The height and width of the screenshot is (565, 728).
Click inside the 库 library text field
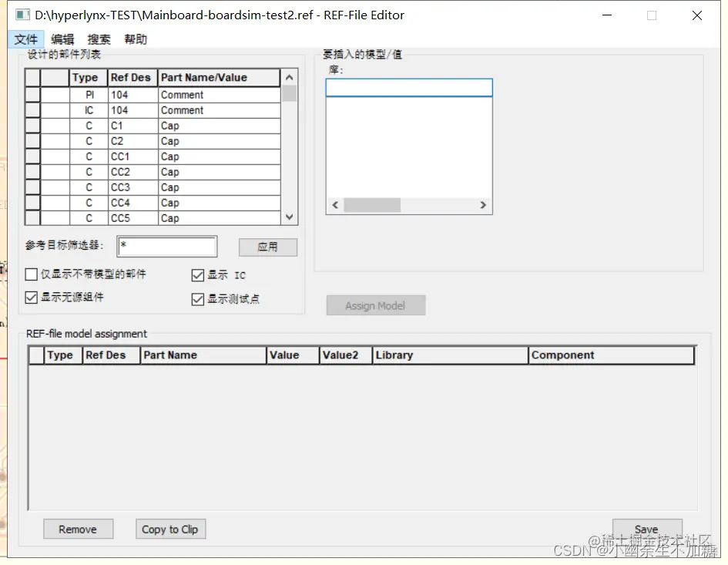tap(408, 87)
